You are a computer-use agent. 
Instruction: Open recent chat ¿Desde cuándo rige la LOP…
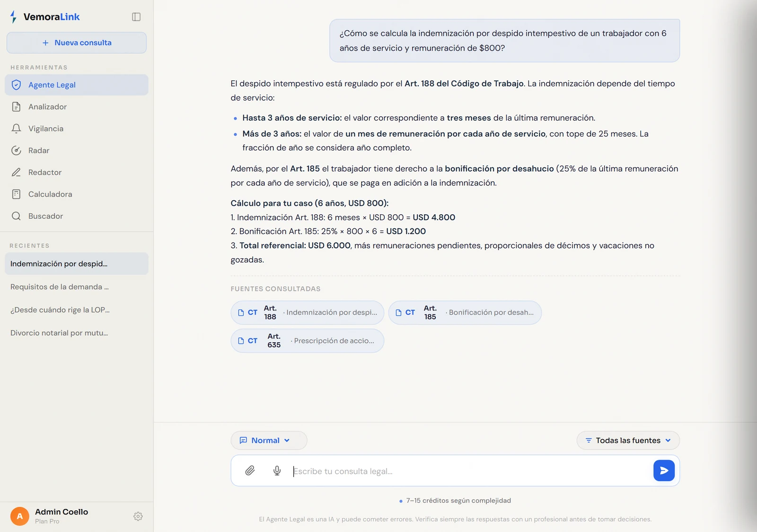(x=77, y=310)
